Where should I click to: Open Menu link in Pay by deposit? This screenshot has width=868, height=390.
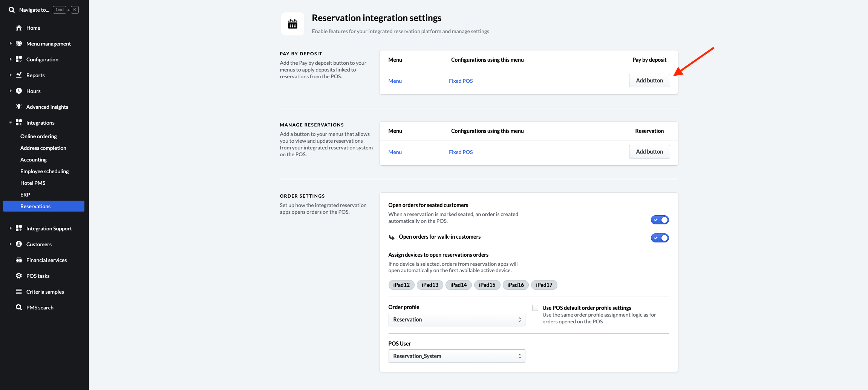[395, 81]
